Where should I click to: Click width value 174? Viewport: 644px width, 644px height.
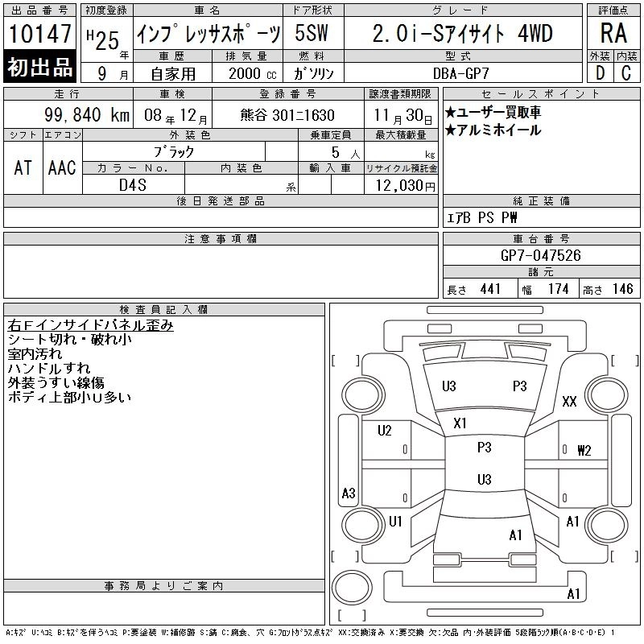(x=558, y=289)
